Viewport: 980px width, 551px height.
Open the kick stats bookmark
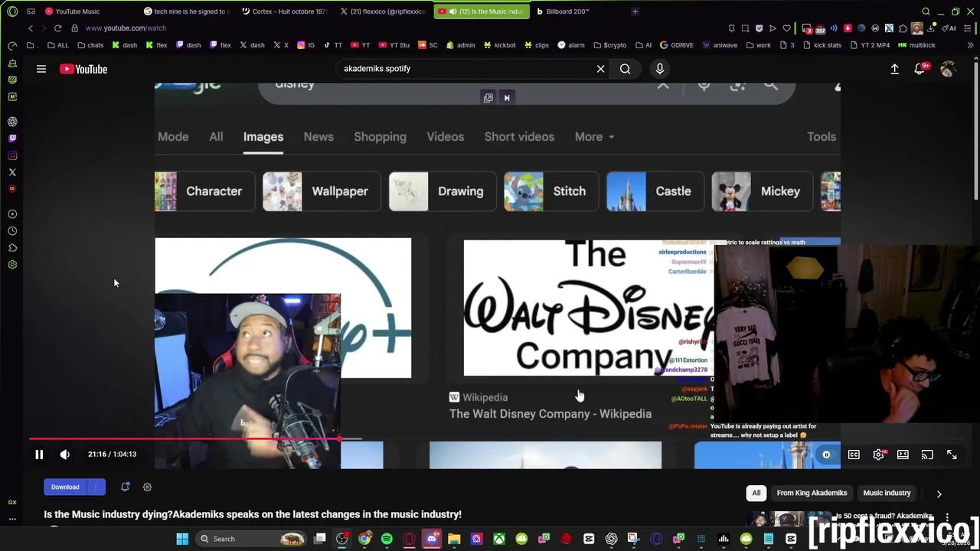[822, 45]
